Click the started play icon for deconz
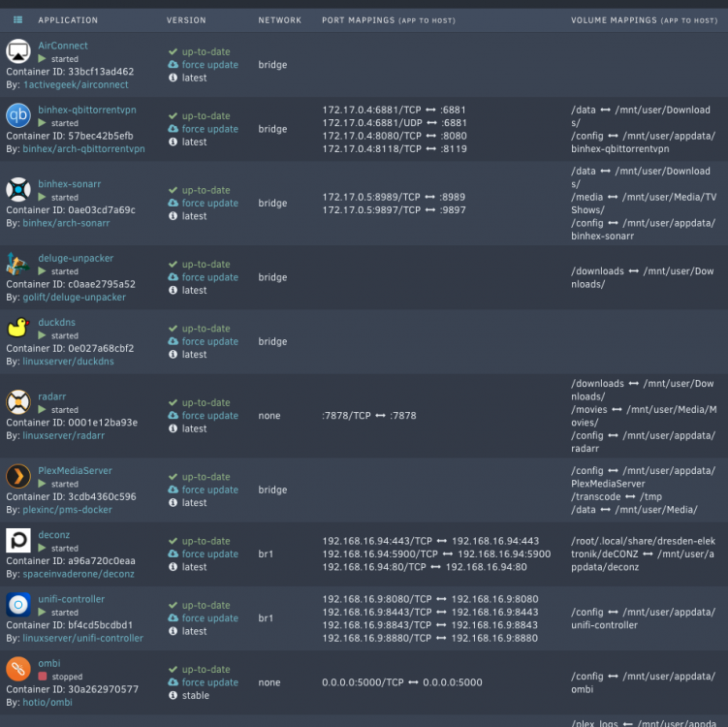This screenshot has height=727, width=728. (x=42, y=548)
